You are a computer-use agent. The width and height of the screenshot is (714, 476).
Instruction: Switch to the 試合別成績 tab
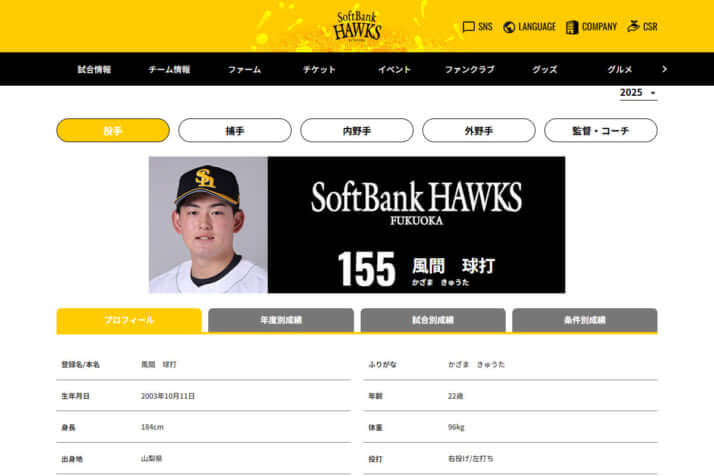(x=433, y=320)
